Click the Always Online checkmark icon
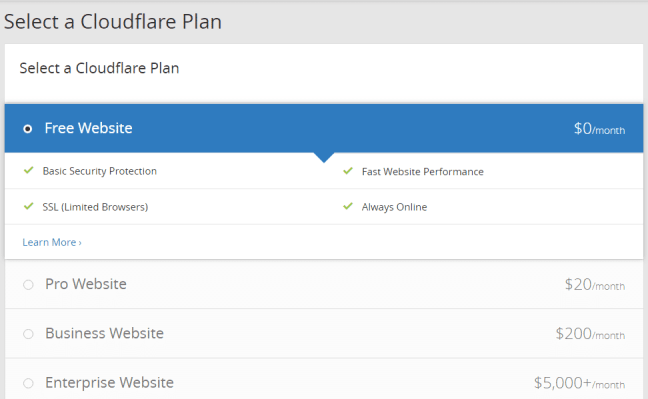 tap(348, 206)
